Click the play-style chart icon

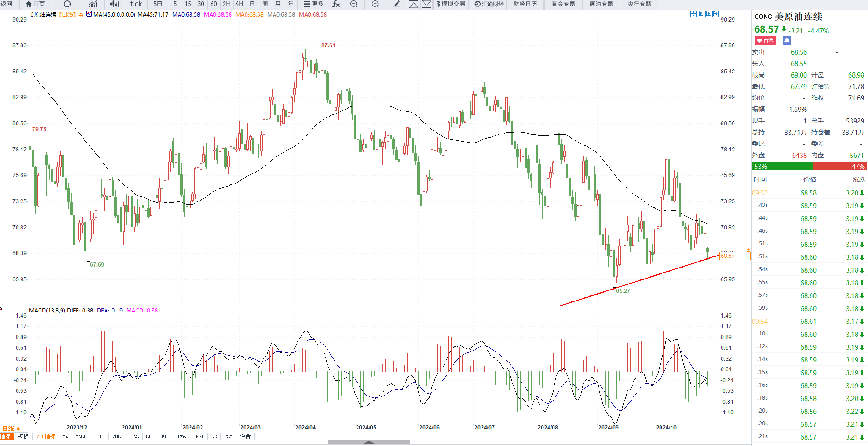(708, 14)
